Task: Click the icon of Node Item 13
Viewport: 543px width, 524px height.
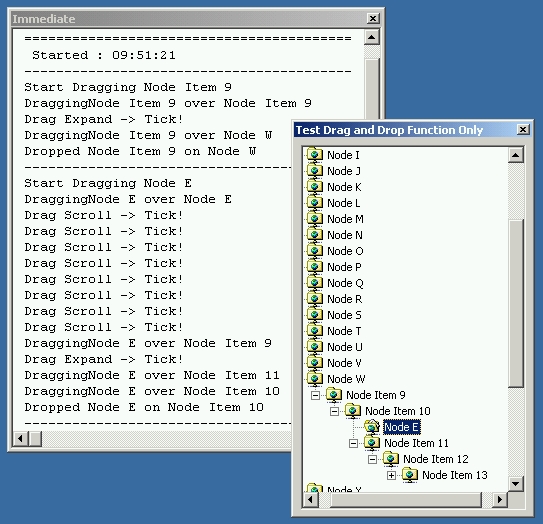Action: [x=410, y=475]
